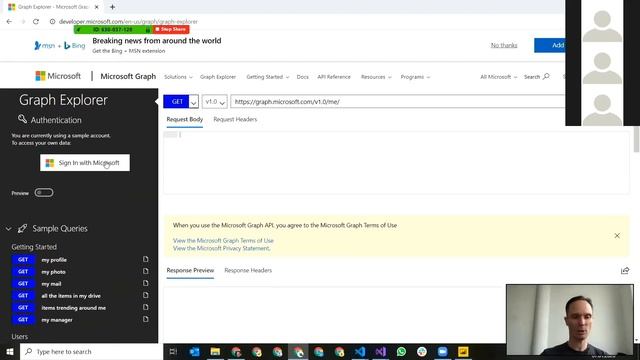Click No thanks on Bing banner
Viewport: 640px width, 360px height.
(x=504, y=45)
